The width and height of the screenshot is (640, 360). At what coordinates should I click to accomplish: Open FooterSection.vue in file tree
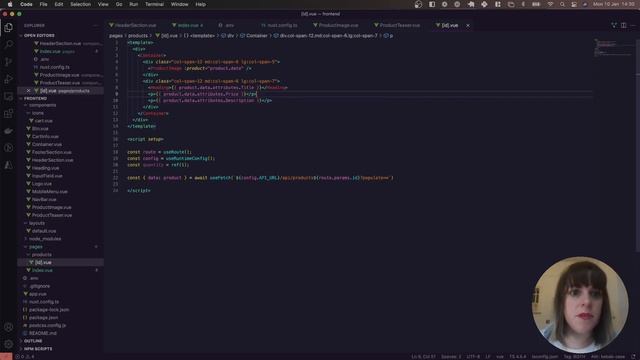52,152
